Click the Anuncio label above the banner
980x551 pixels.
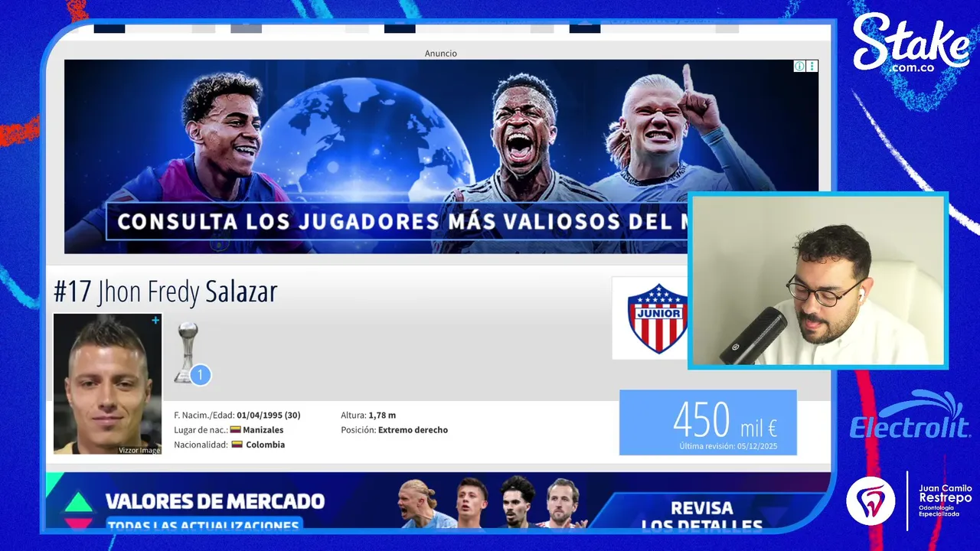click(441, 54)
